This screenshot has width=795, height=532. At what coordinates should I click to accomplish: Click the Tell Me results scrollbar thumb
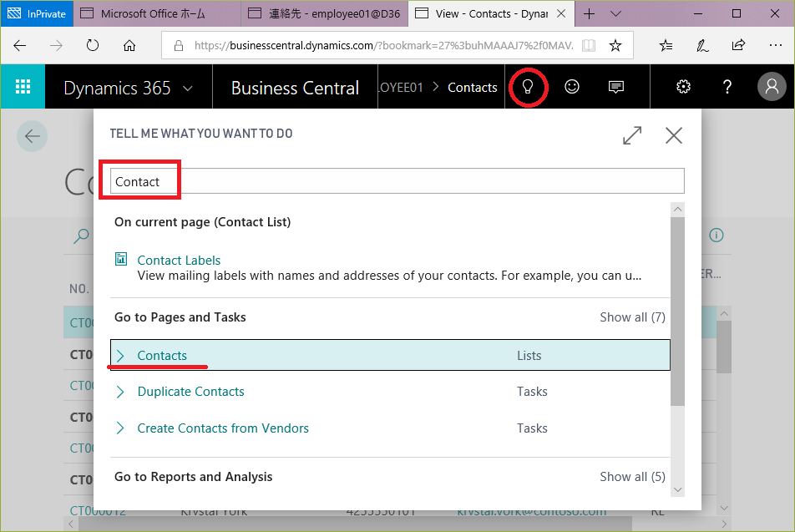coord(677,311)
